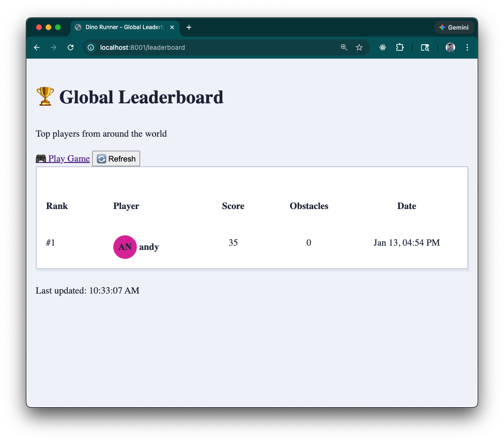Open the Chrome three-dot menu
Viewport: 504px width, 442px height.
pyautogui.click(x=467, y=47)
